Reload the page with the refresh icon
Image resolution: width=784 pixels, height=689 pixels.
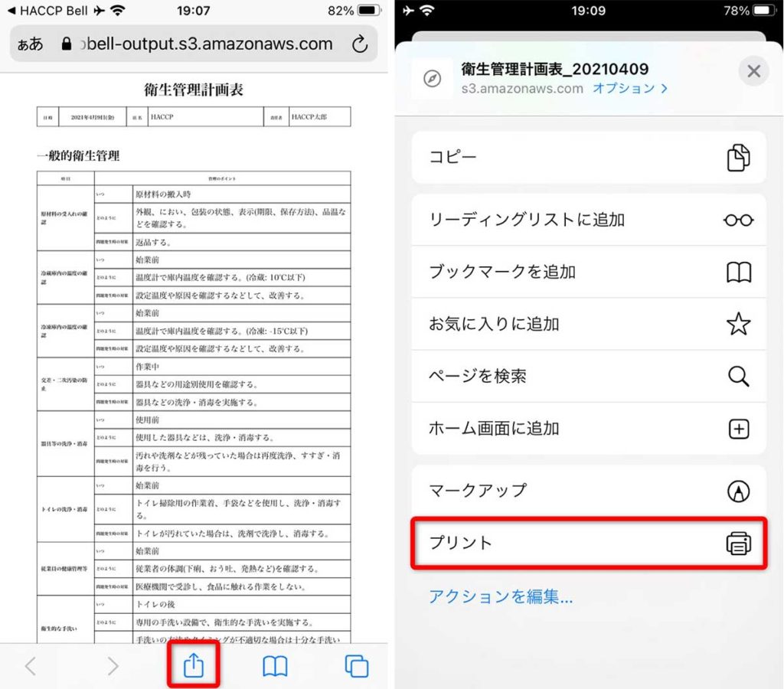[359, 44]
